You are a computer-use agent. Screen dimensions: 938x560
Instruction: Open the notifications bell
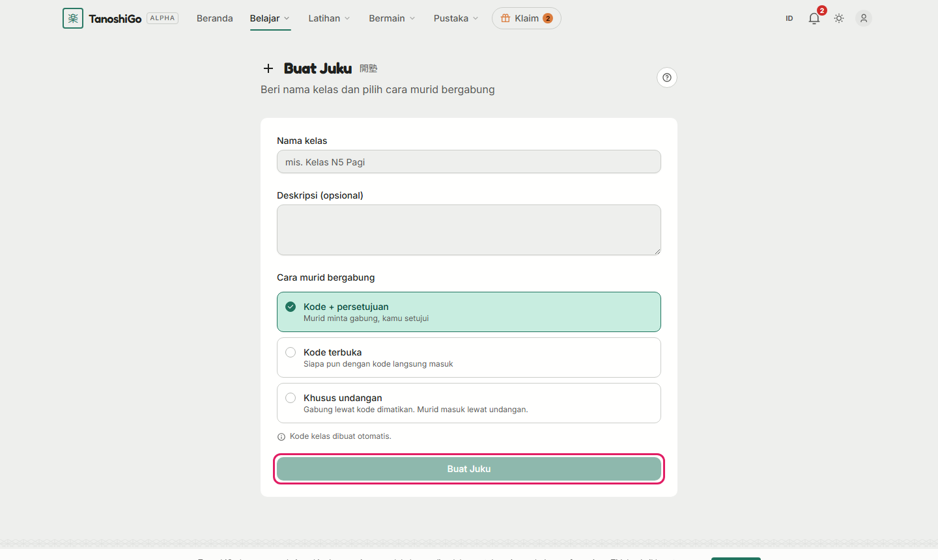tap(814, 18)
